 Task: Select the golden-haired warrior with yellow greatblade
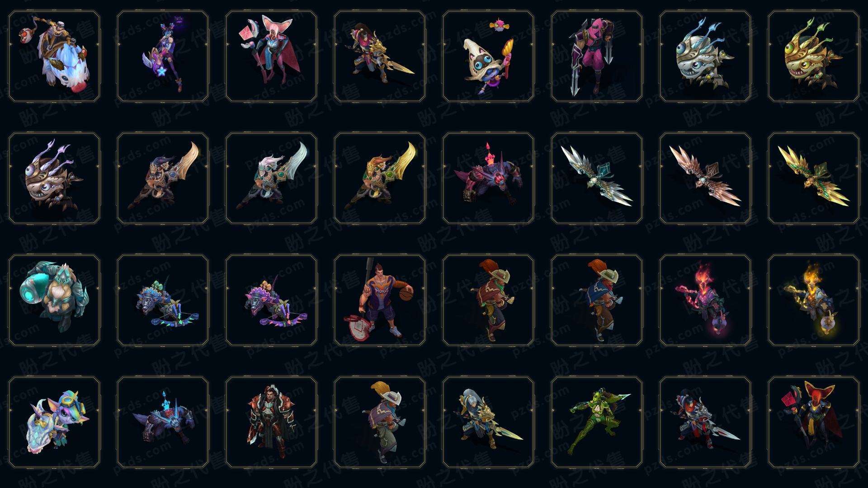click(380, 178)
